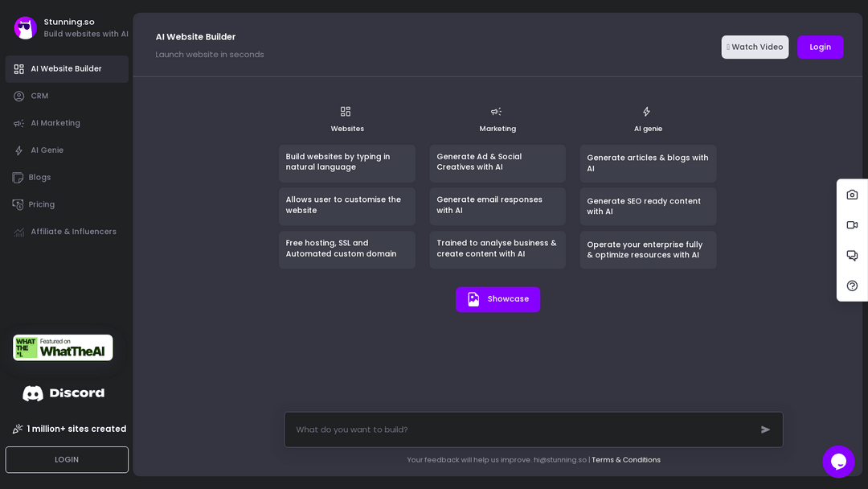868x489 pixels.
Task: Pick 'Operate your enterprise fully' card
Action: 649,250
